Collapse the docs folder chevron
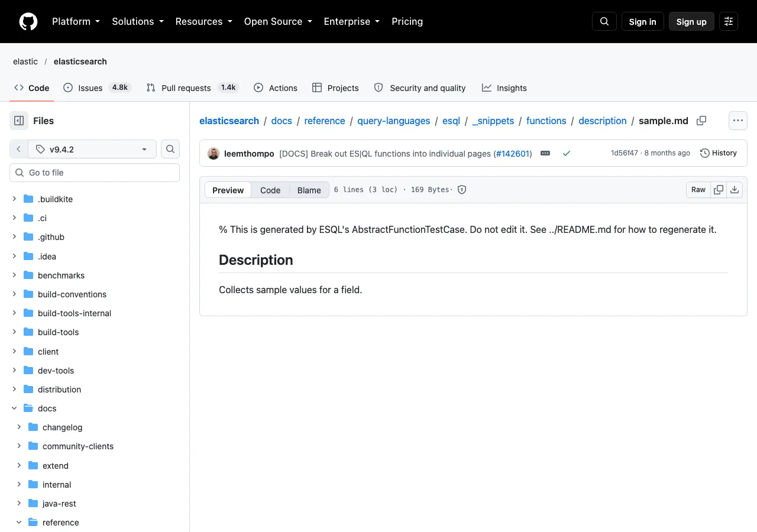The width and height of the screenshot is (757, 532). click(x=14, y=408)
